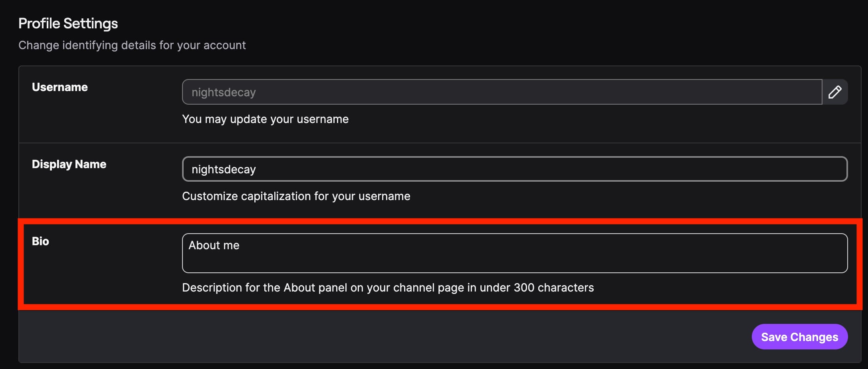Click the 'nightsdecay' text in Display Name
868x369 pixels.
(224, 169)
